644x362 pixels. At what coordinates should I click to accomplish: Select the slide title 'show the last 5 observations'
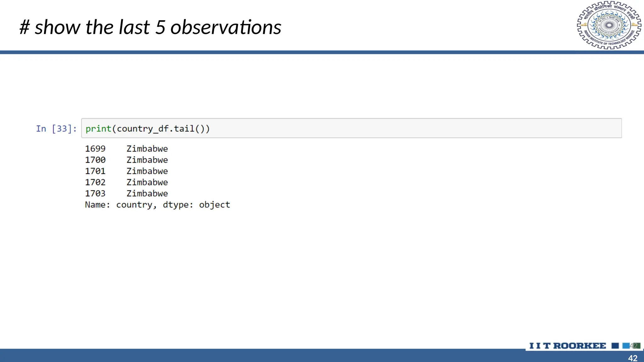150,27
